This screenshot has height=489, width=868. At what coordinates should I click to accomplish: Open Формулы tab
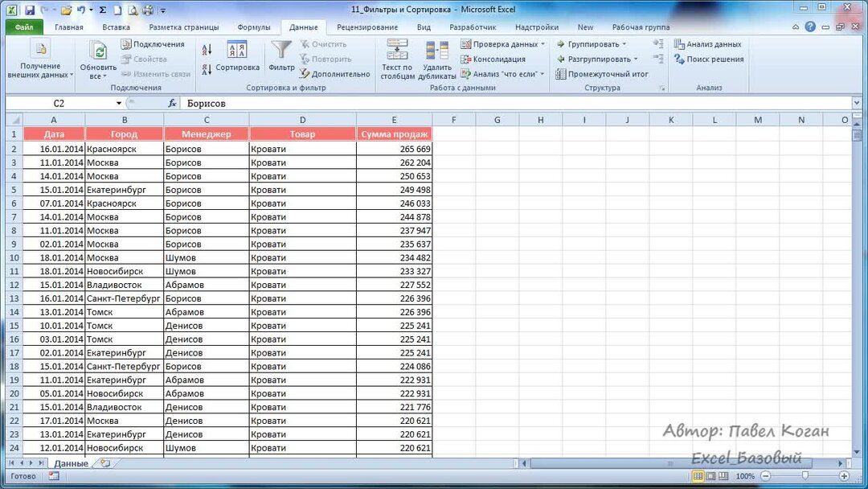pyautogui.click(x=253, y=27)
